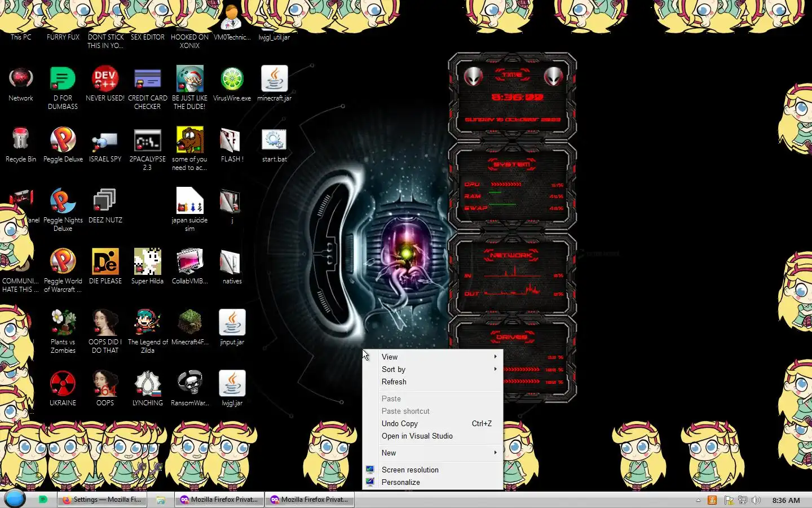Image resolution: width=812 pixels, height=508 pixels.
Task: Expand the New submenu
Action: (x=433, y=453)
